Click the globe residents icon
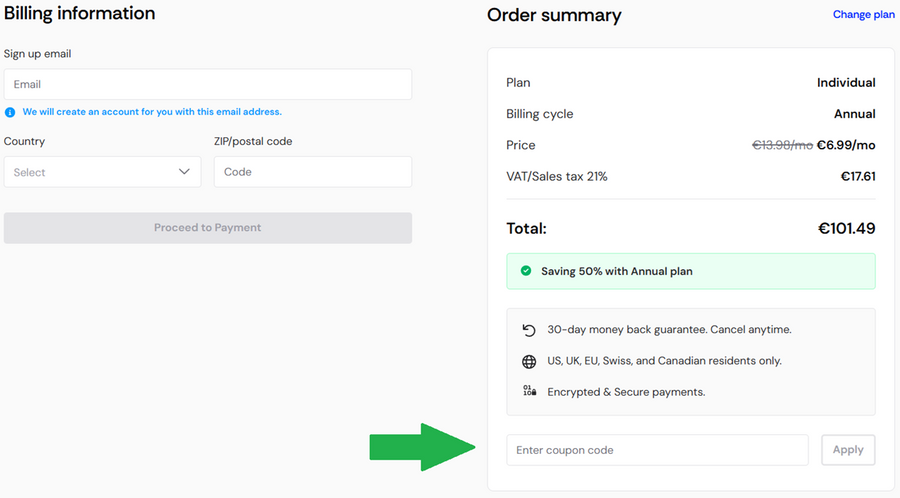The image size is (900, 498). pyautogui.click(x=529, y=361)
